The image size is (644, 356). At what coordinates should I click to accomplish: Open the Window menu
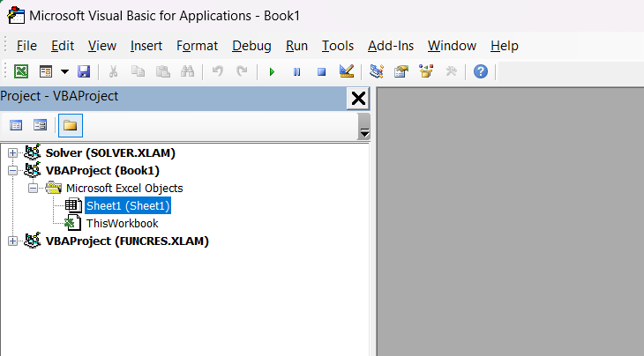(x=452, y=46)
